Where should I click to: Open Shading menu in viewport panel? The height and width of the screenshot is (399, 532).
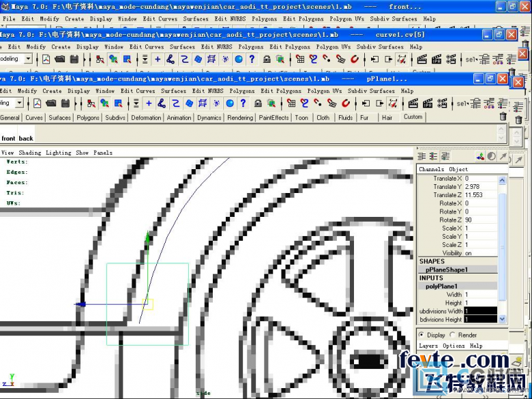(x=30, y=153)
